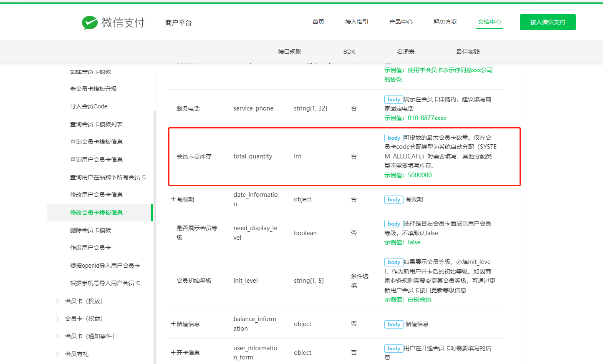Expand the 储值信息 row plus icon
This screenshot has height=364, width=603.
(x=173, y=324)
